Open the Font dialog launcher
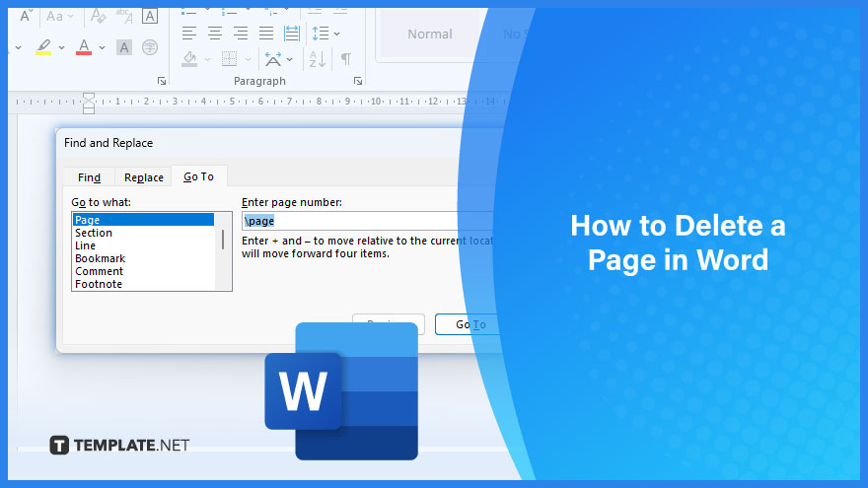868x488 pixels. click(x=162, y=81)
